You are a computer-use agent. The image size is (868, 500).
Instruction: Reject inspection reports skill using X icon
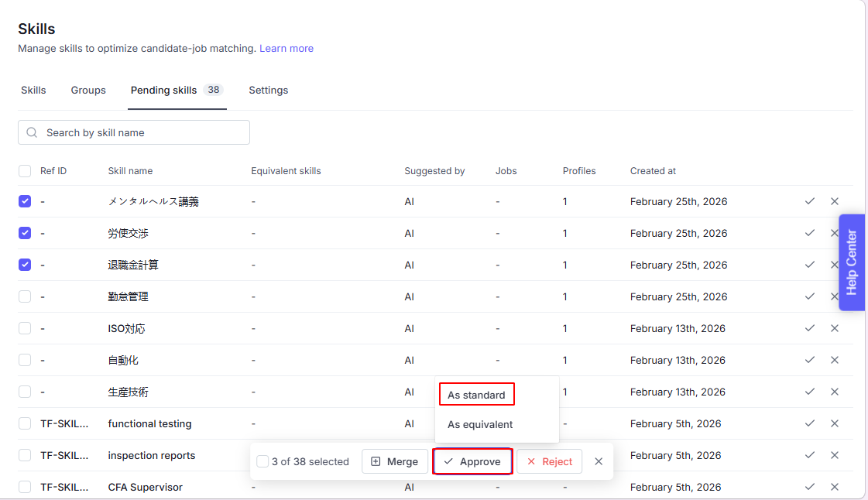click(x=835, y=455)
